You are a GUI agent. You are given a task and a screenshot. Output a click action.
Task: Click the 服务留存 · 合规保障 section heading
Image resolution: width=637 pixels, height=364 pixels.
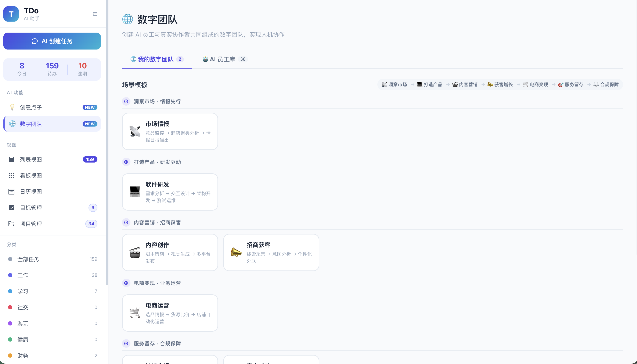pos(157,343)
